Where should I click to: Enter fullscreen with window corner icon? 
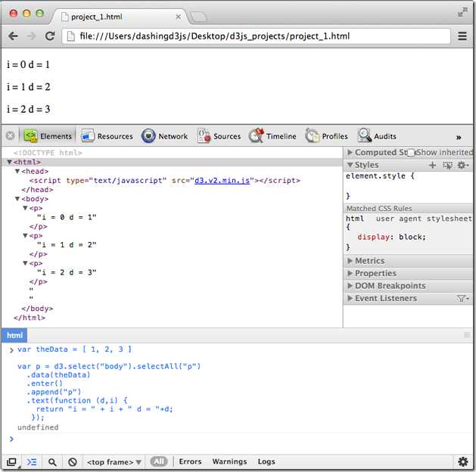[x=462, y=12]
